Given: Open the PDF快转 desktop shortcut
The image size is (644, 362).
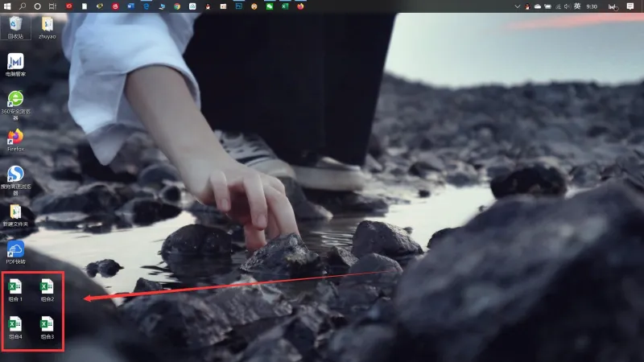Looking at the screenshot, I should (x=15, y=253).
